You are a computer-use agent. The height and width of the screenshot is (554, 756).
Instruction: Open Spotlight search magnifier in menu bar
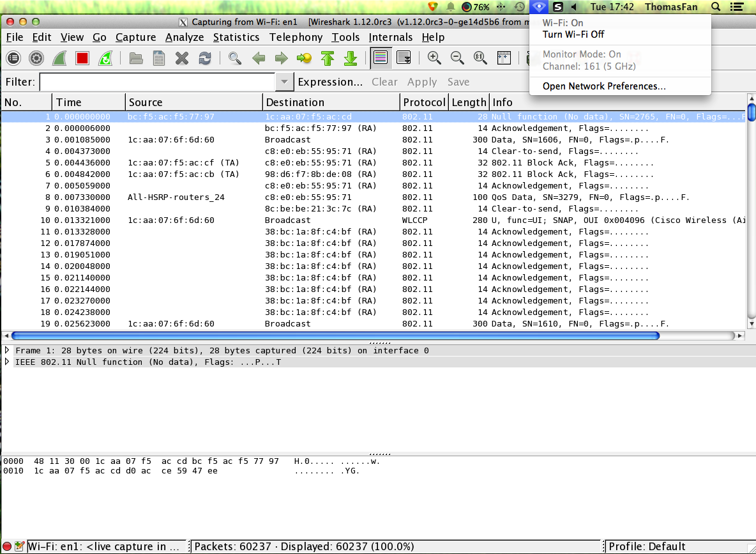[x=716, y=7]
